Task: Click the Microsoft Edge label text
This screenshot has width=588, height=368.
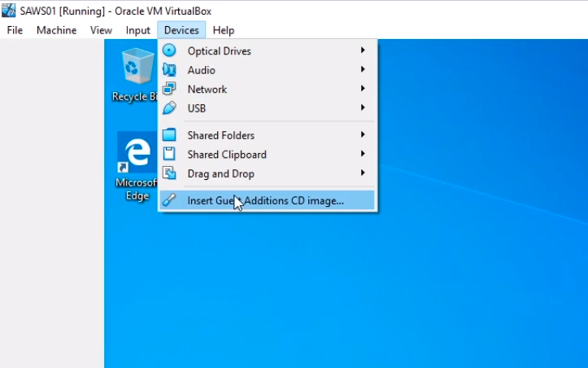Action: click(137, 189)
